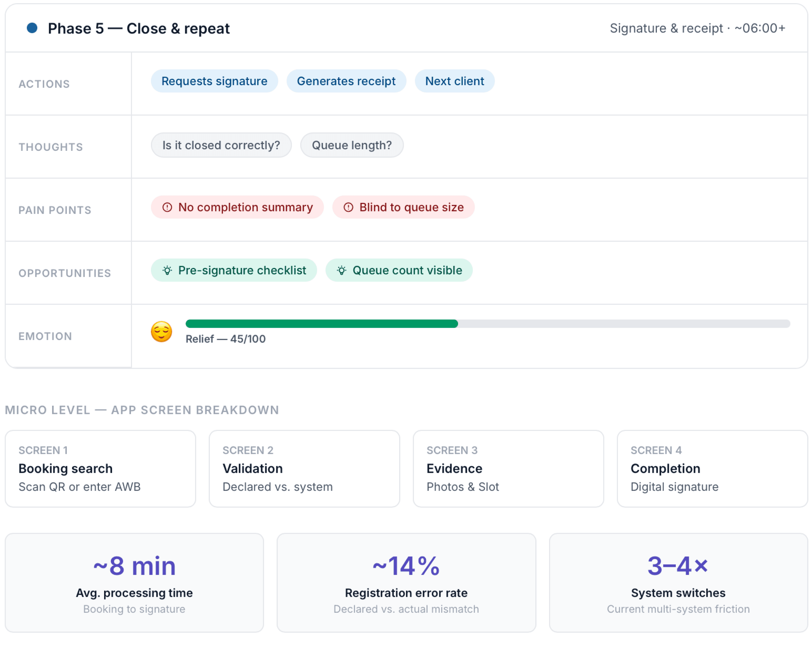Screen dimensions: 812x654
Task: Open the Screen 1 Booking search card
Action: tap(100, 468)
